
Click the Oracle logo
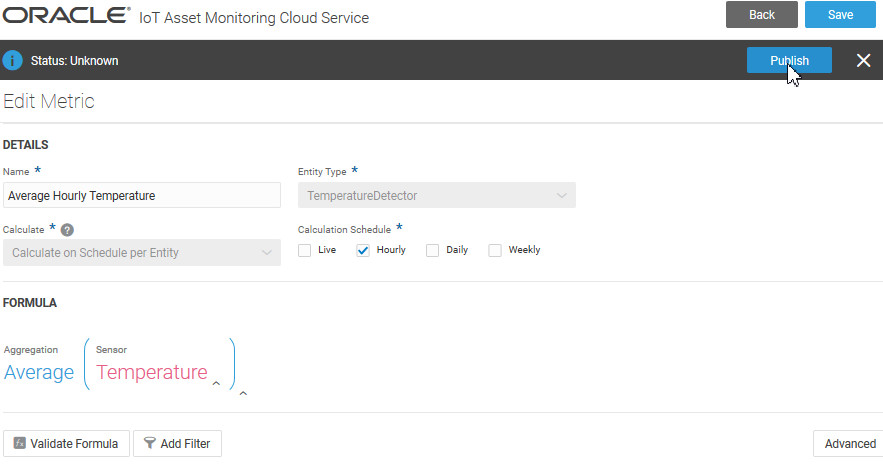click(x=66, y=15)
